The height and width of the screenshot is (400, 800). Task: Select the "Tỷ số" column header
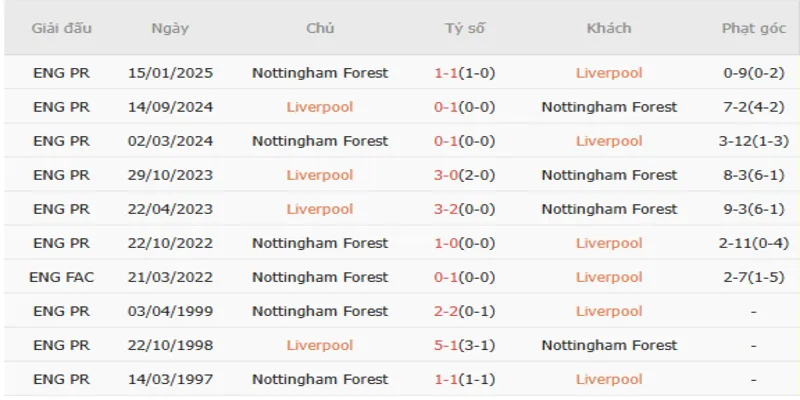pos(465,28)
